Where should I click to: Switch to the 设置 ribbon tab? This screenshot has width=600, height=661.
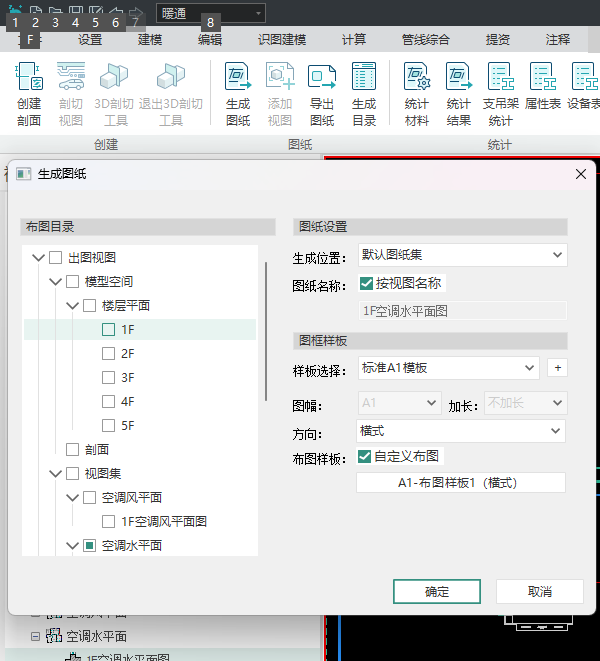90,40
